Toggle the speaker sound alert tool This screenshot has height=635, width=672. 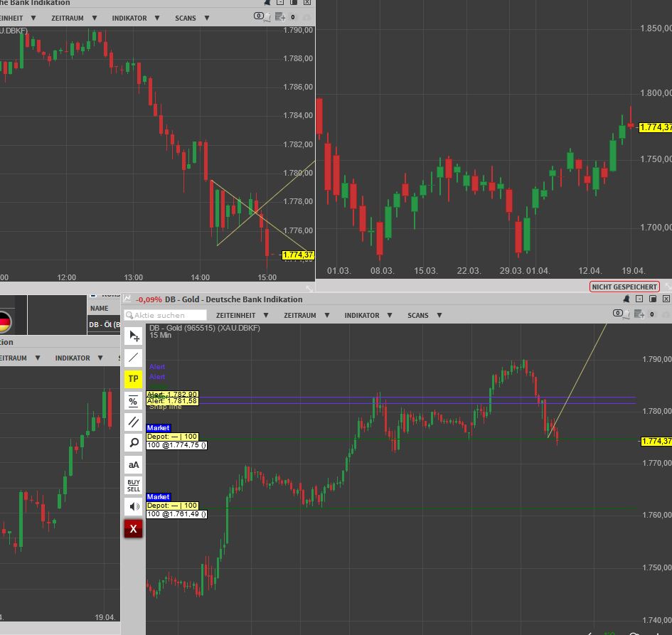click(x=133, y=507)
